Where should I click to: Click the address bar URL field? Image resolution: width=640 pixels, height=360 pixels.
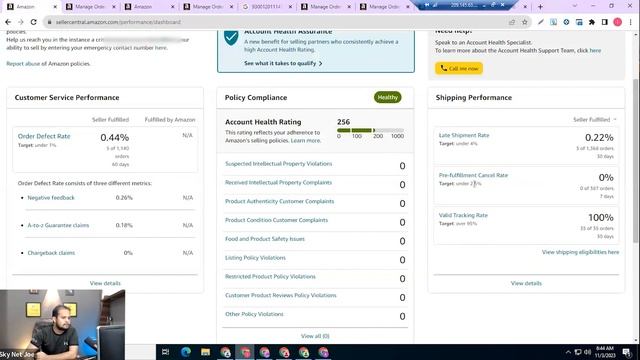click(x=278, y=22)
